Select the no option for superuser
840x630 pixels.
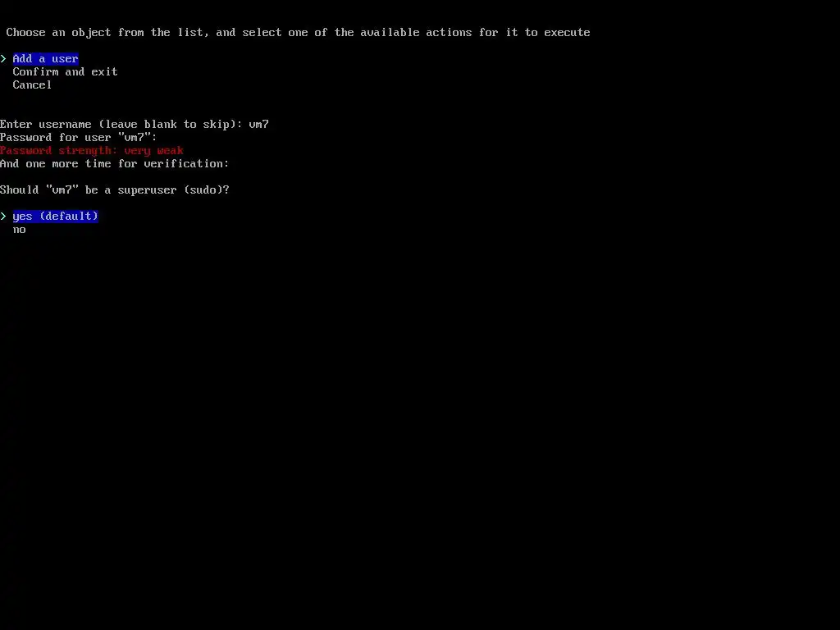pos(20,230)
